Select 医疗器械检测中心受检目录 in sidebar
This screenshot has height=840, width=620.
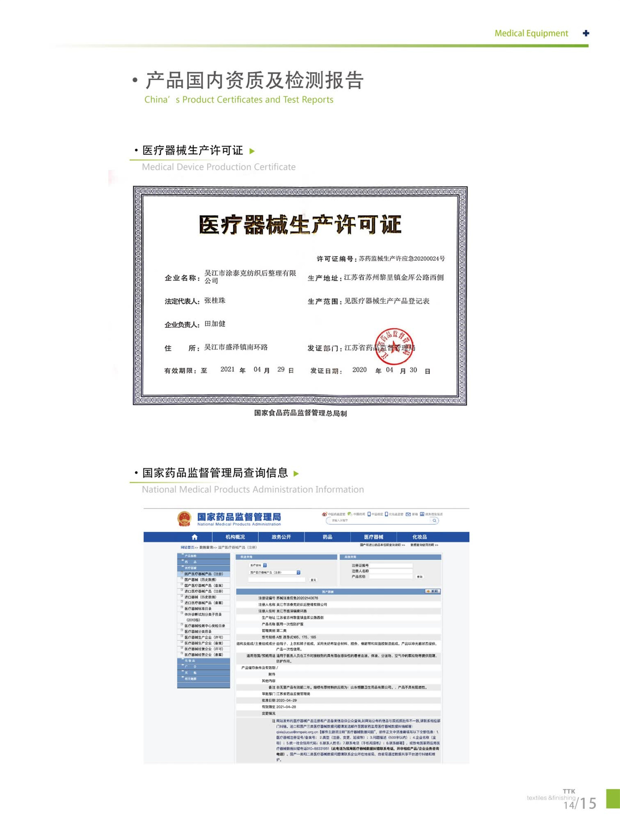(205, 626)
